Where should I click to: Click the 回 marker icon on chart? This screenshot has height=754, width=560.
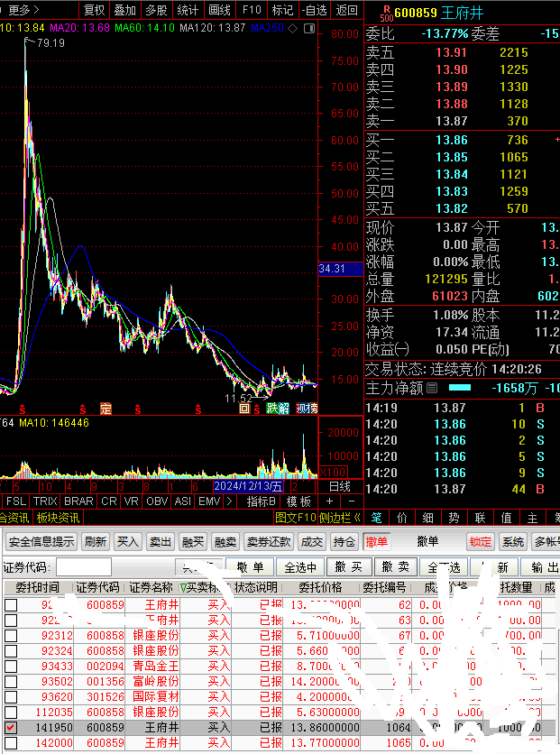click(244, 409)
